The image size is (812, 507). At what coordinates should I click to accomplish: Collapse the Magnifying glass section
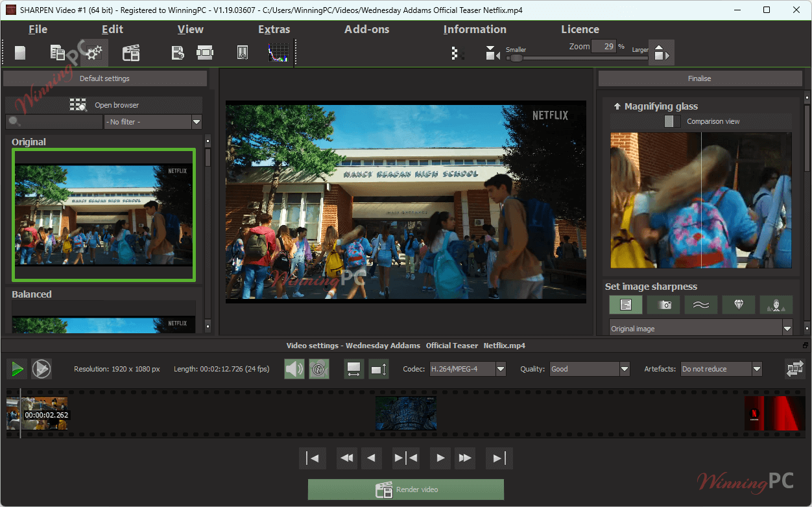[x=617, y=106]
